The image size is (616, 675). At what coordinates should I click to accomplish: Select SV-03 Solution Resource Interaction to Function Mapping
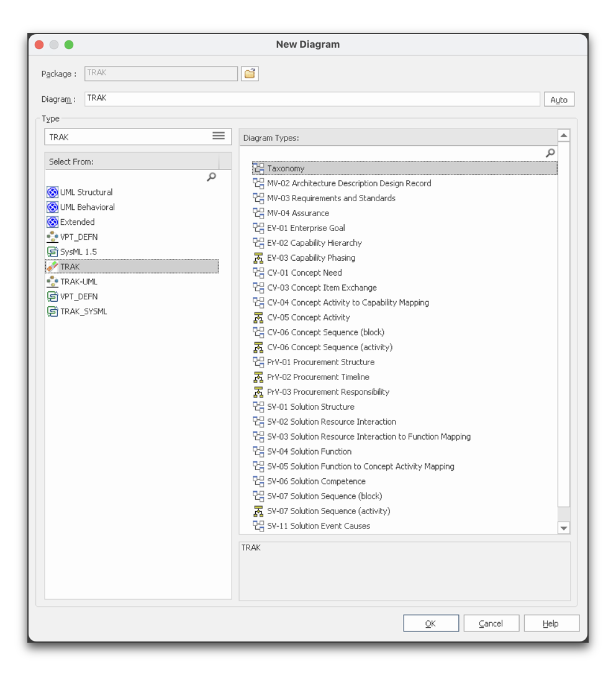pyautogui.click(x=368, y=437)
